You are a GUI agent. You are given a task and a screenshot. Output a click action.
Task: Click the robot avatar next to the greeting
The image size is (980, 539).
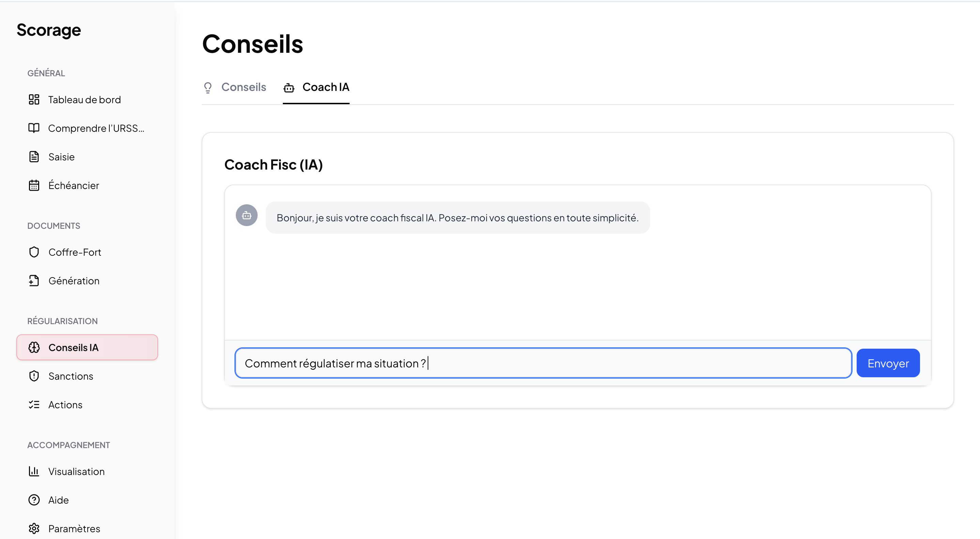(246, 215)
